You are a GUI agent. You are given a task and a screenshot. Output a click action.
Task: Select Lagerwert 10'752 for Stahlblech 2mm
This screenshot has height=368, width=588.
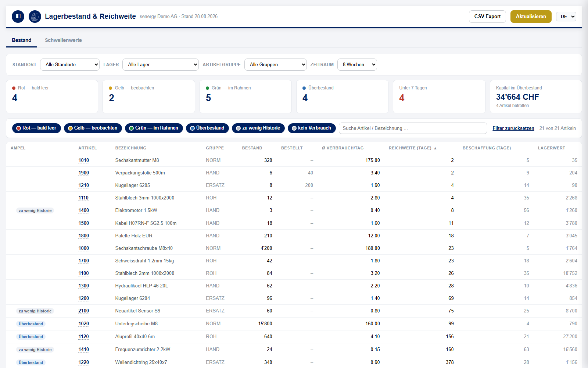(570, 273)
